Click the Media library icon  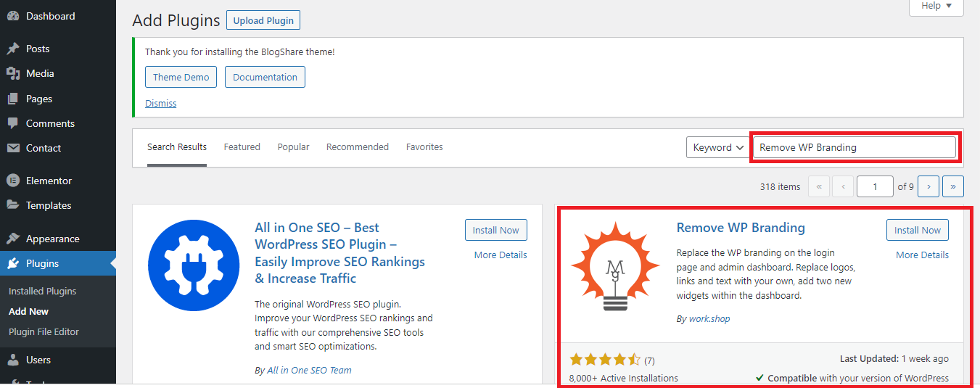tap(13, 73)
